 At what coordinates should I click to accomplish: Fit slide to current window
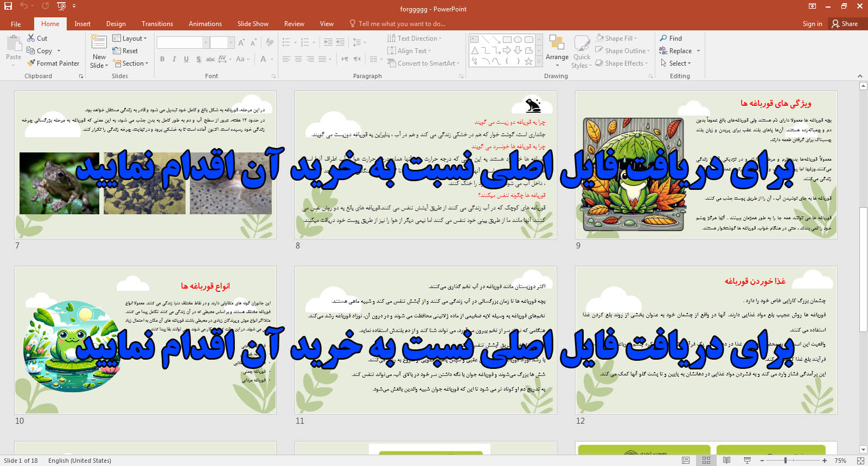pos(860,460)
